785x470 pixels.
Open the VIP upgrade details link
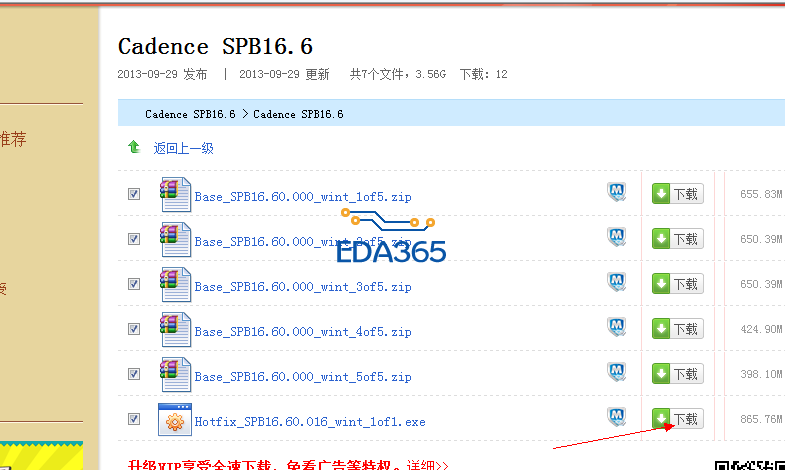[x=428, y=465]
